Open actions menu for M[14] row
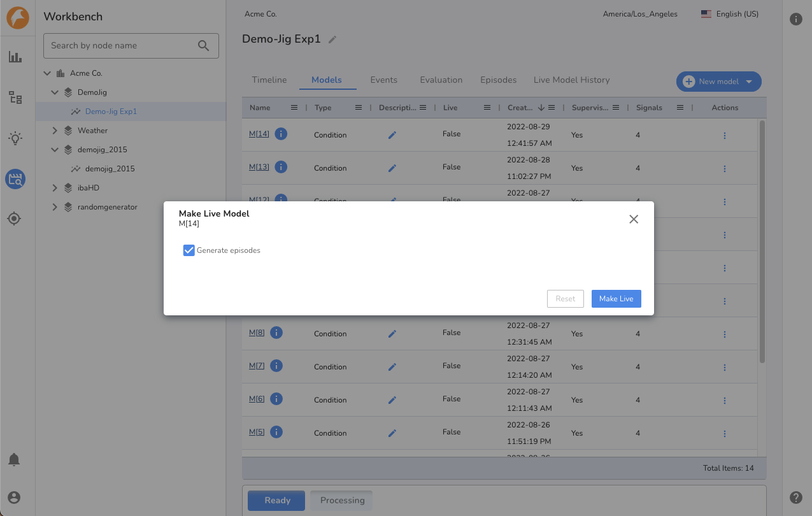This screenshot has height=516, width=812. tap(725, 135)
